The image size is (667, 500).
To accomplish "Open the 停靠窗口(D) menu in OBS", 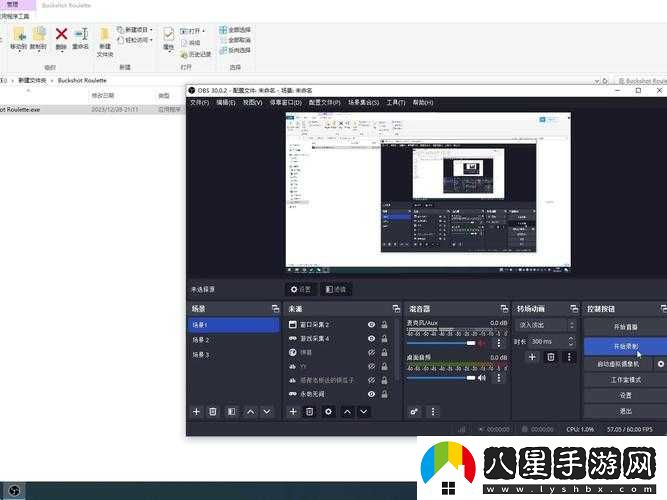I will (285, 103).
